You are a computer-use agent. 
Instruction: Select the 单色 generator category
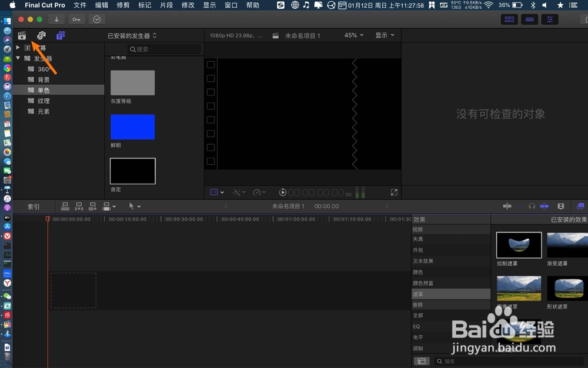[x=58, y=90]
